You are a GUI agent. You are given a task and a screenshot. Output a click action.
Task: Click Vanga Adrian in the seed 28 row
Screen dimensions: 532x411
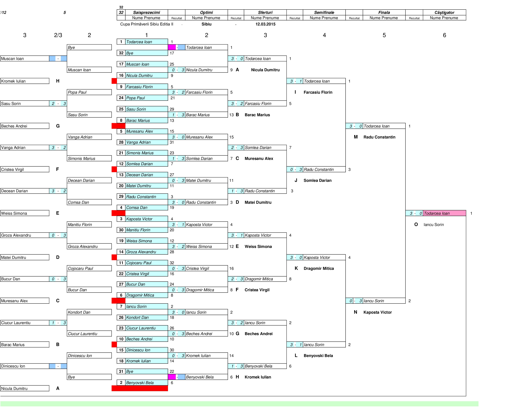point(146,142)
